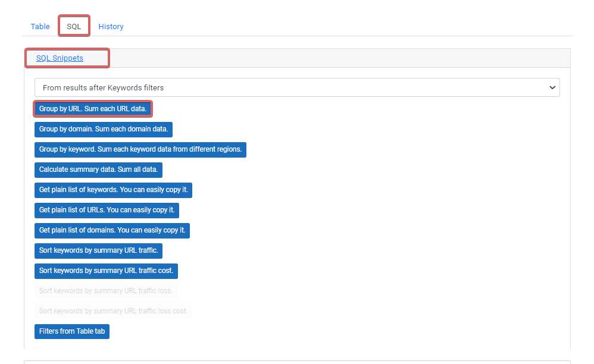Select the SQL tab
The width and height of the screenshot is (594, 364).
[x=74, y=27]
